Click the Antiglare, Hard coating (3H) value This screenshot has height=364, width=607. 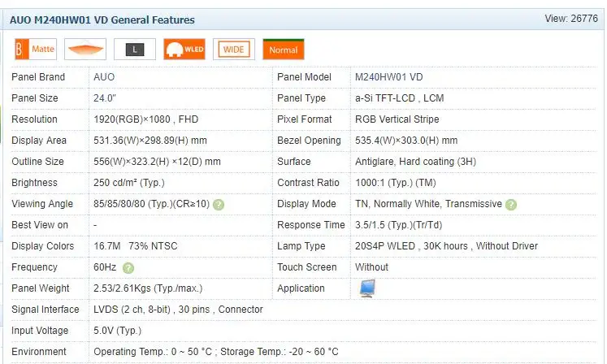point(415,162)
